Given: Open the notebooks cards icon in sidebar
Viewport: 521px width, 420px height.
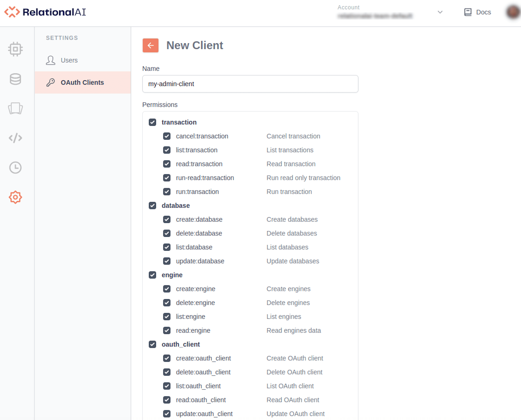Looking at the screenshot, I should [x=15, y=108].
